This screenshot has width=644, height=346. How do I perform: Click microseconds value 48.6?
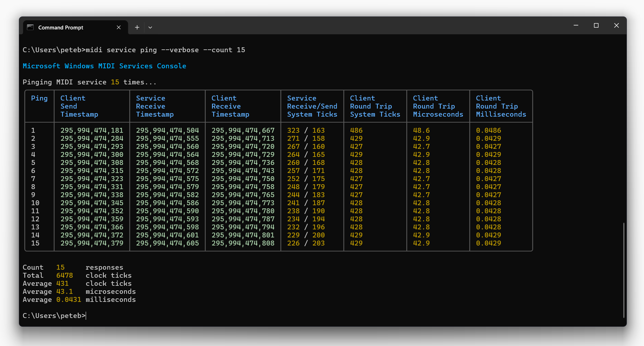[422, 131]
